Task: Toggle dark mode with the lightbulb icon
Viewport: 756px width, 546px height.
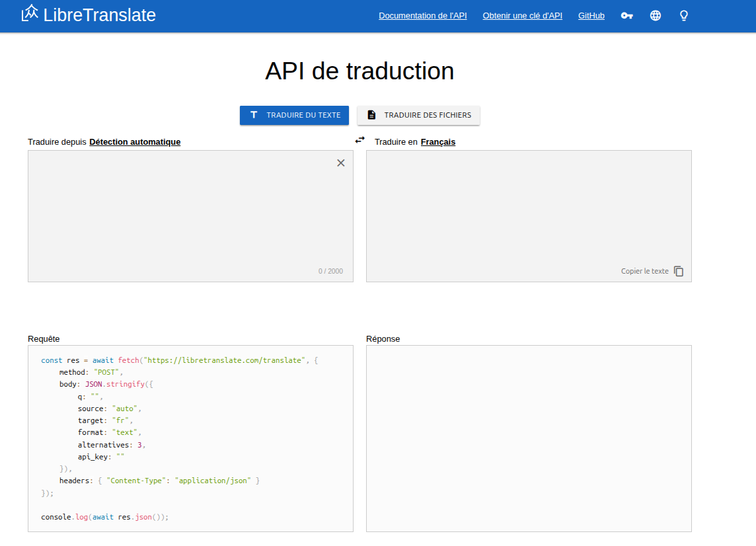Action: tap(684, 16)
